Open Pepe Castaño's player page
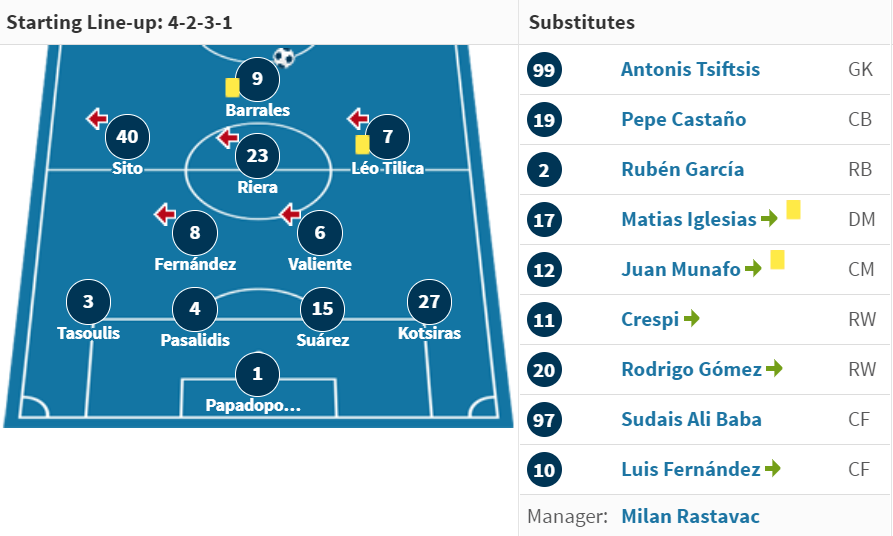The image size is (893, 536). (x=683, y=120)
